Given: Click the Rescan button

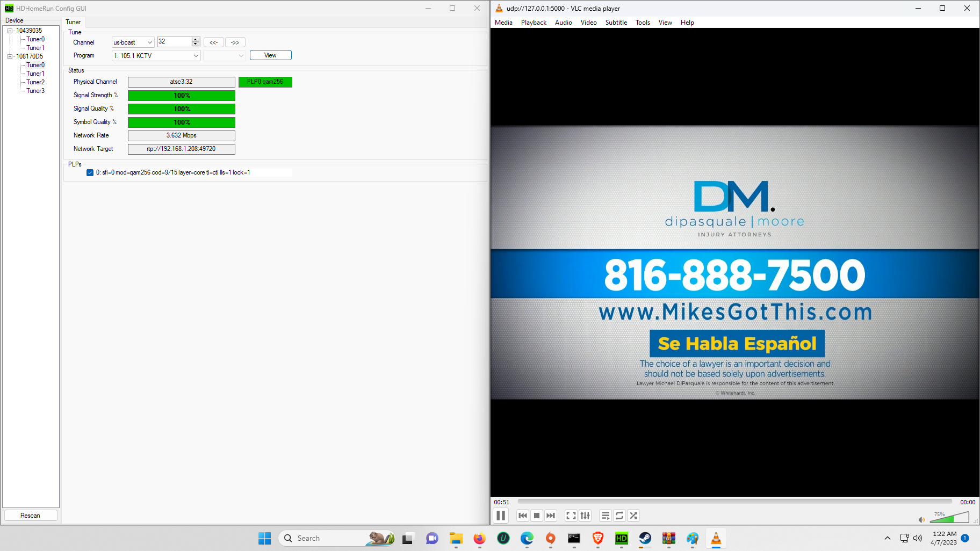Looking at the screenshot, I should tap(30, 516).
